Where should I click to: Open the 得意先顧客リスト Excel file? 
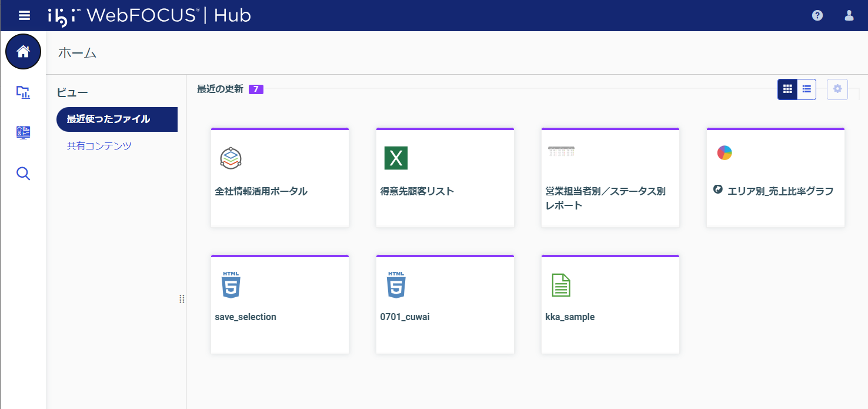coord(445,177)
